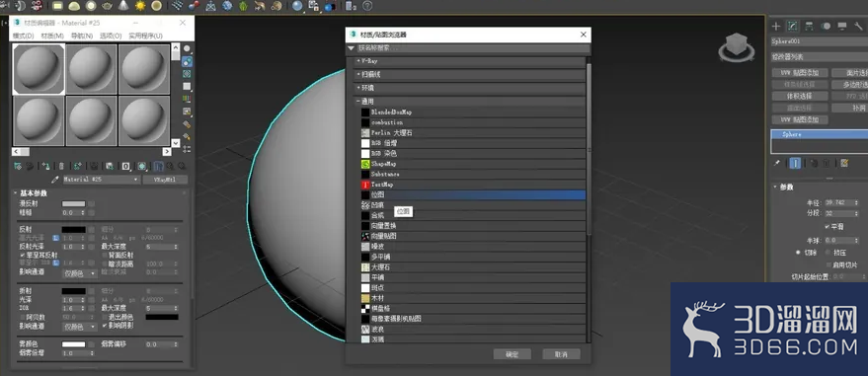Click the 补洞 modifier button
Image resolution: width=868 pixels, height=376 pixels.
click(850, 109)
